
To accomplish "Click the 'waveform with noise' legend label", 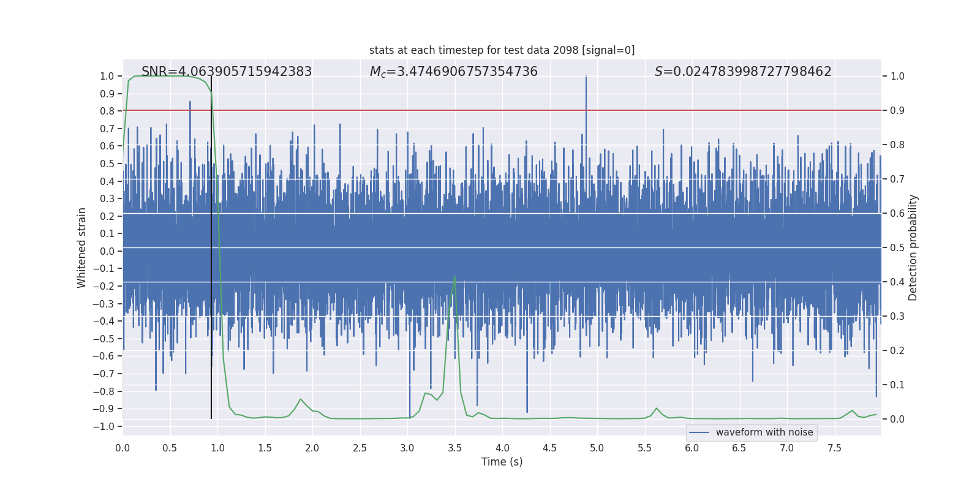I will click(764, 432).
